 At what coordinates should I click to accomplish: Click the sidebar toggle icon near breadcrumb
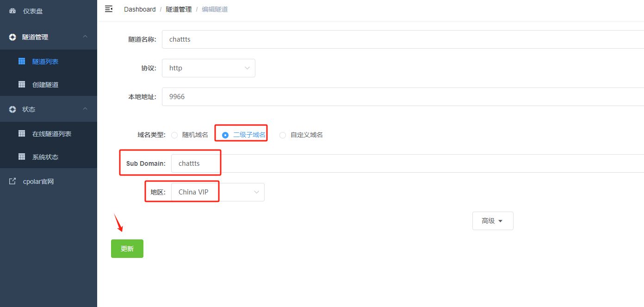108,9
